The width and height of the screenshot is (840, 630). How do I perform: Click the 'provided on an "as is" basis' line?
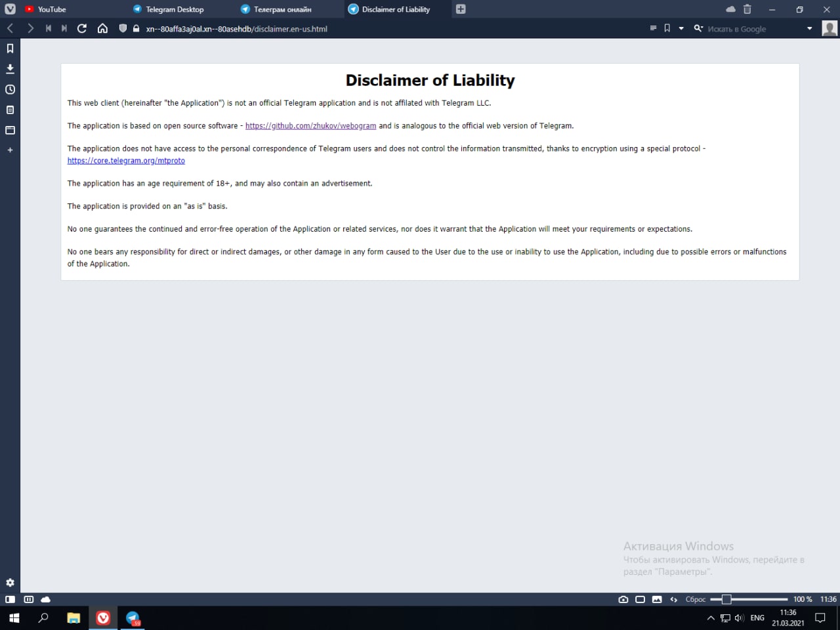(147, 206)
